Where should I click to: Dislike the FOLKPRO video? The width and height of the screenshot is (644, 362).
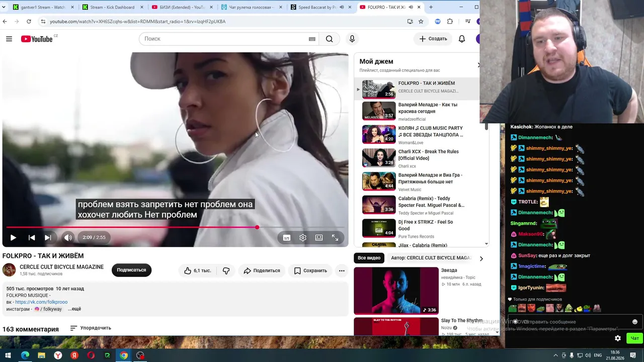pos(226,270)
